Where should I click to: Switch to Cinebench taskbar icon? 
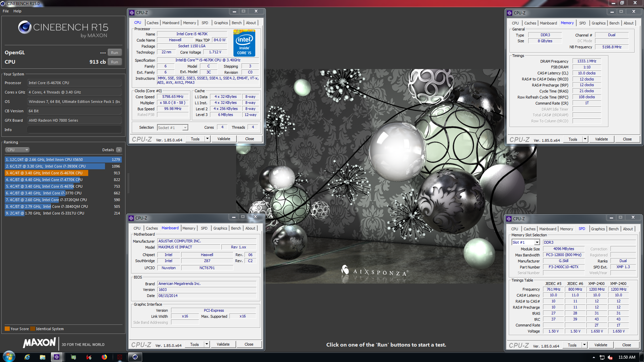pyautogui.click(x=135, y=357)
